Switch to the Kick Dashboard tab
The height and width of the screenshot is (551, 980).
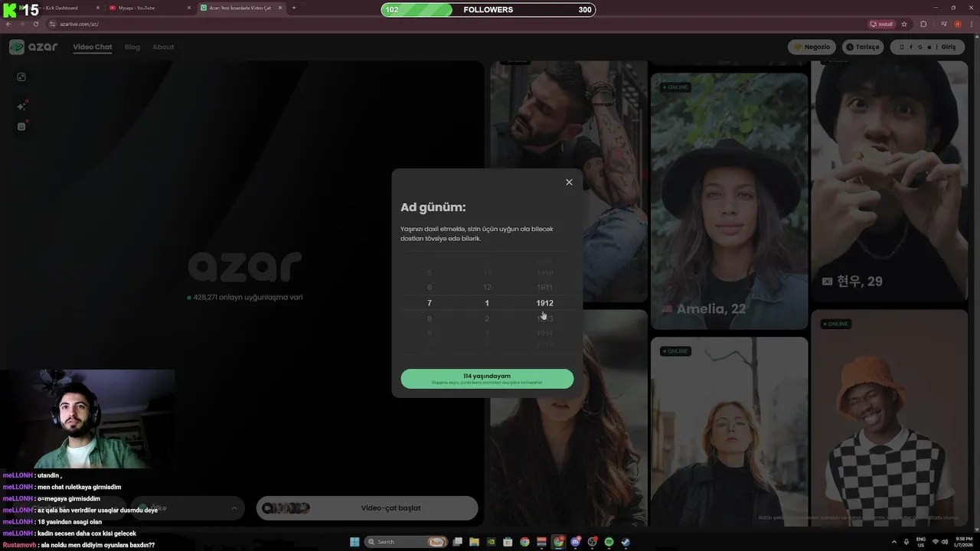[61, 8]
